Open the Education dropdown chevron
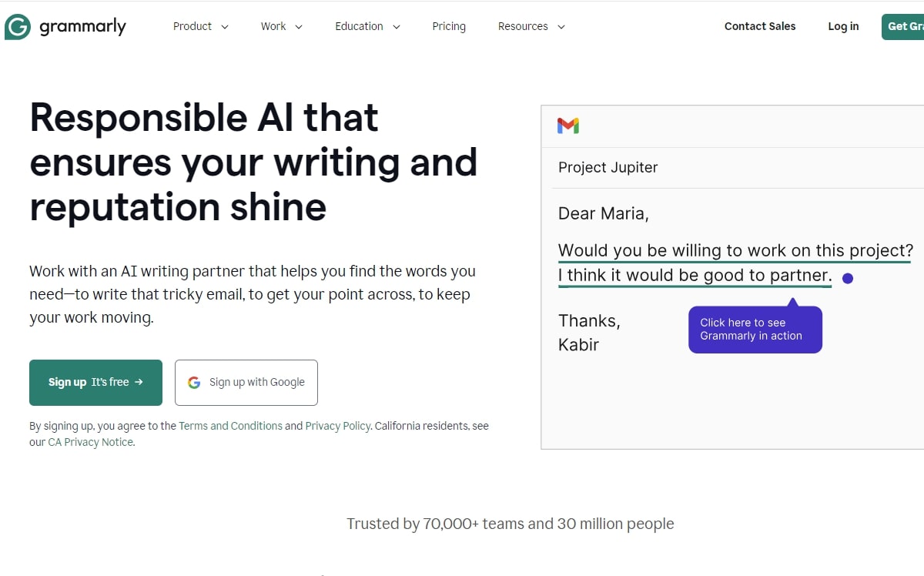924x576 pixels. coord(397,27)
